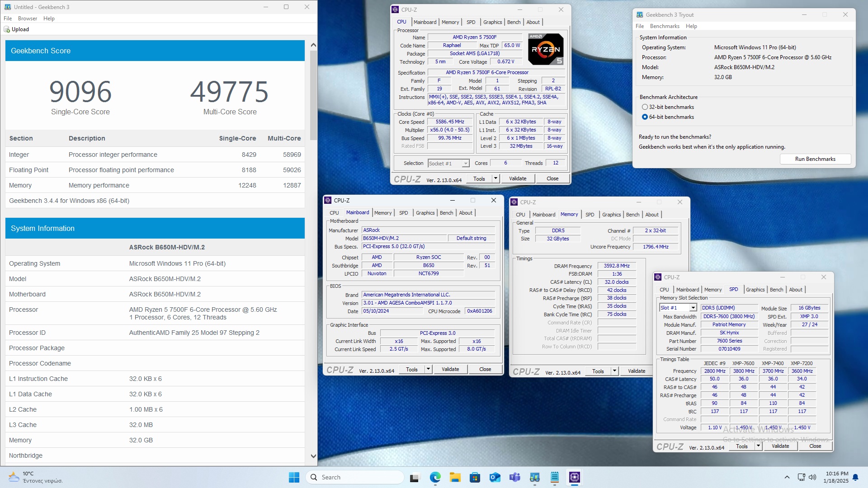The image size is (868, 488).
Task: Click the Geekbench 3 app icon in title bar
Action: (x=7, y=7)
